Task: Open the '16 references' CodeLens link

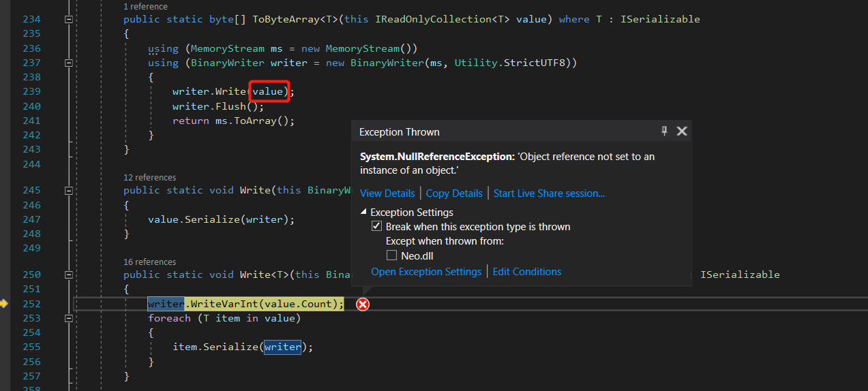Action: (149, 262)
